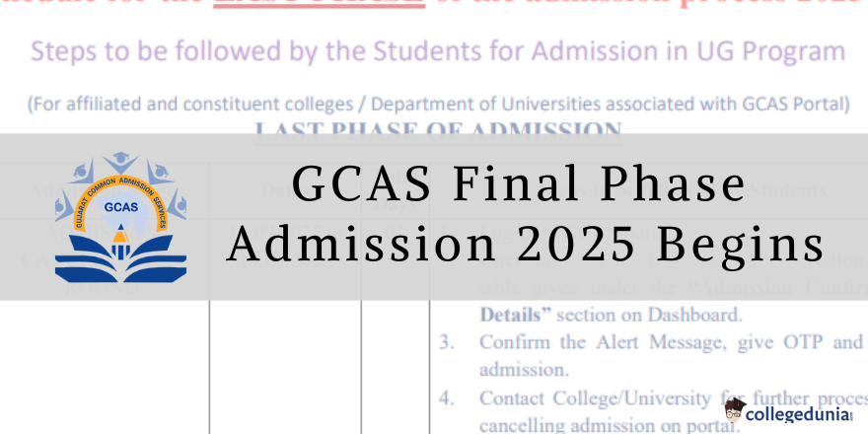Click the leftmost graduate figure in GCAS logo
The width and height of the screenshot is (868, 434).
(x=64, y=206)
